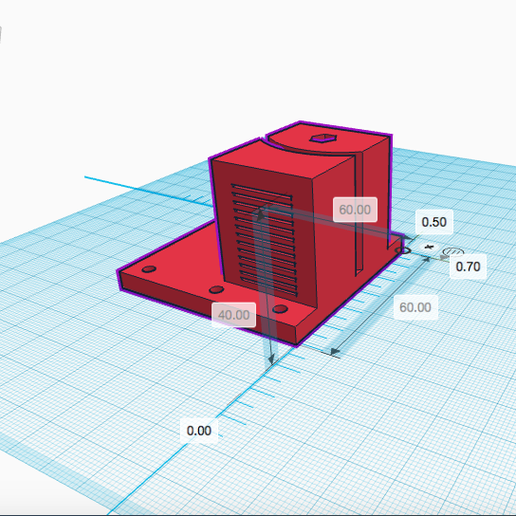Toggle ruler measurement mode striped circle icon
The width and height of the screenshot is (516, 516).
[453, 251]
